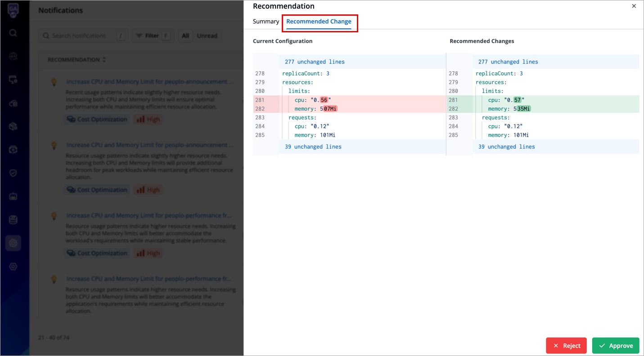
Task: Click the lightbulb icon of first recommendation
Action: click(54, 82)
